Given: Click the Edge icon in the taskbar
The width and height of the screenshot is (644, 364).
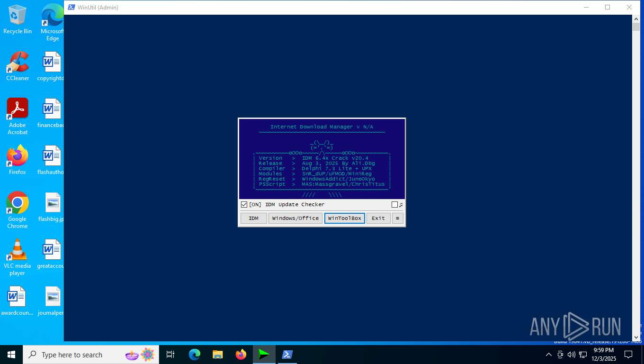Looking at the screenshot, I should tap(194, 355).
